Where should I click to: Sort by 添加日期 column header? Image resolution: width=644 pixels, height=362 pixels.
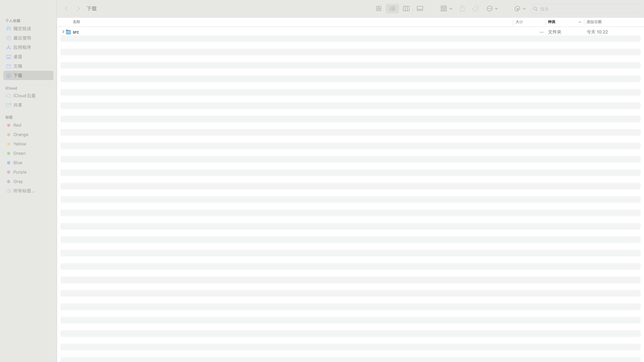[594, 22]
